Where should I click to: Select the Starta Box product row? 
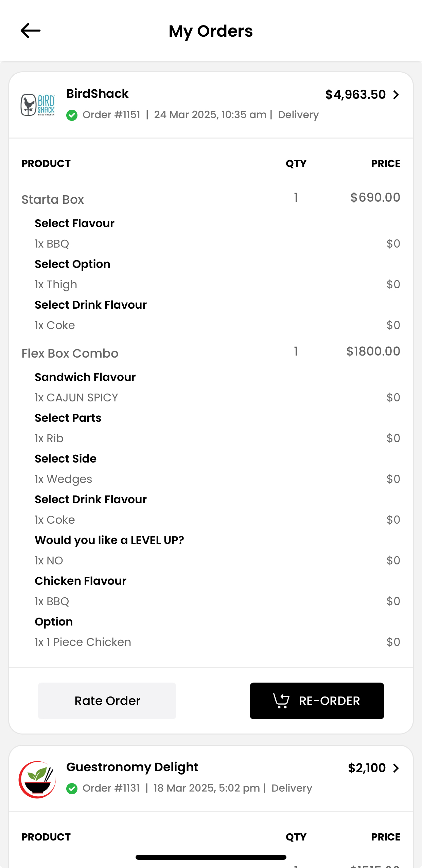tap(53, 200)
